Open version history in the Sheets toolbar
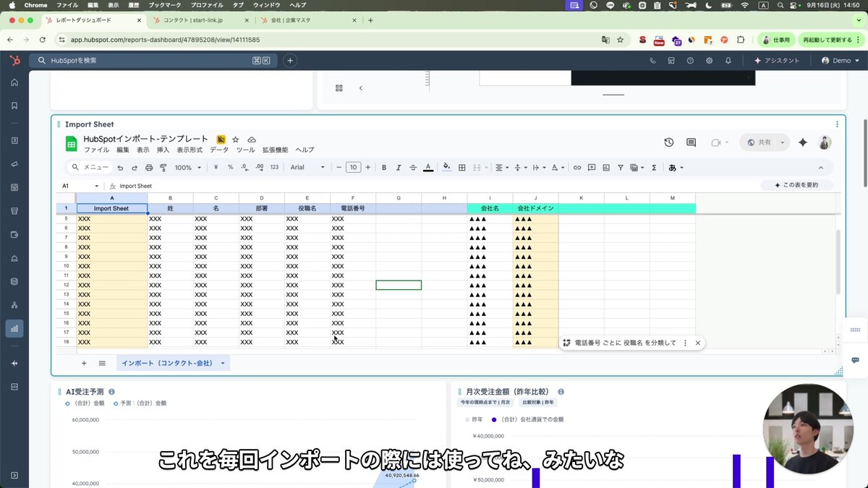Viewport: 868px width, 488px height. point(668,142)
